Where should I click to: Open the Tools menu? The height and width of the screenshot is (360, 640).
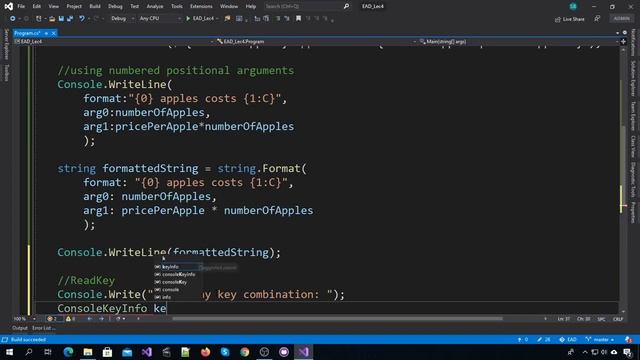tap(177, 7)
